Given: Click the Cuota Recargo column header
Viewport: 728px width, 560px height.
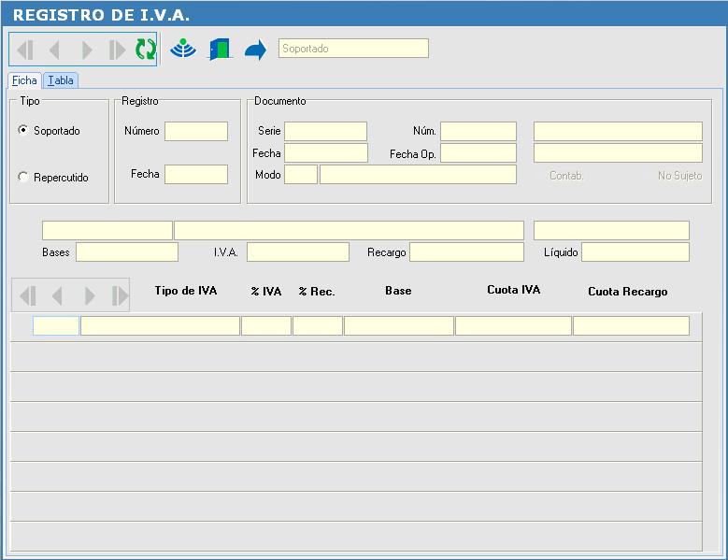Looking at the screenshot, I should point(628,292).
